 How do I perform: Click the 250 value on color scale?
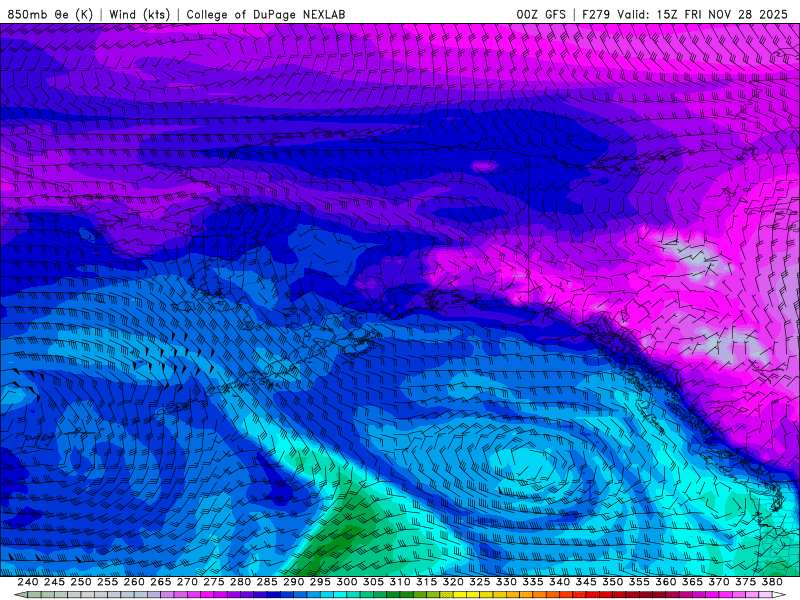tap(81, 582)
